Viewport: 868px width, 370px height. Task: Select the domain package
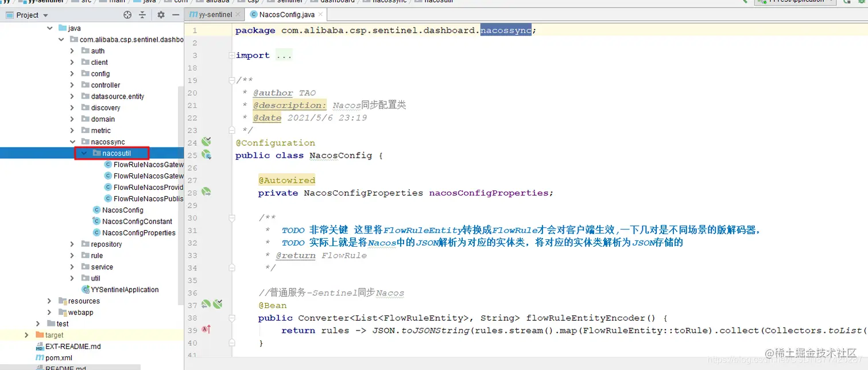coord(103,119)
